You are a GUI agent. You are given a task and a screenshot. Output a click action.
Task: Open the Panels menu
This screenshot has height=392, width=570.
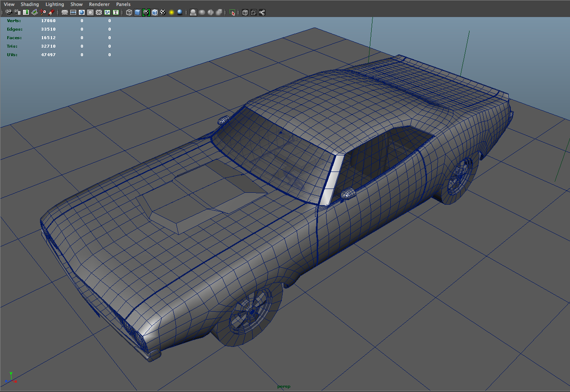123,4
